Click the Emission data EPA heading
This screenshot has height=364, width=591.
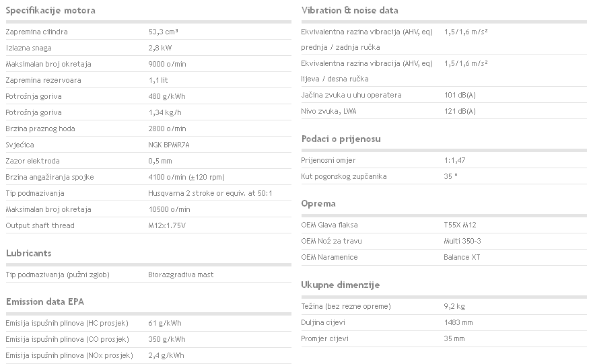click(45, 302)
